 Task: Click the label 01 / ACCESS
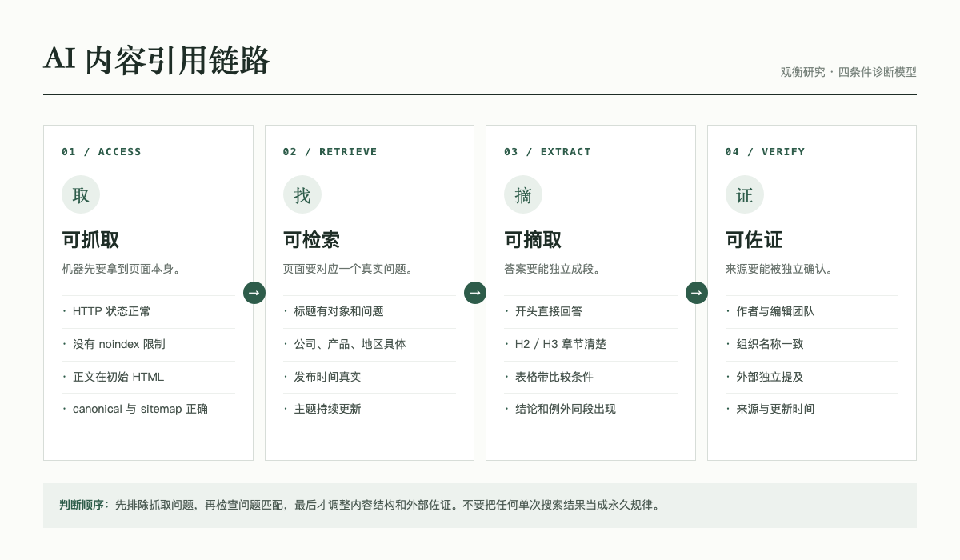[x=102, y=151]
